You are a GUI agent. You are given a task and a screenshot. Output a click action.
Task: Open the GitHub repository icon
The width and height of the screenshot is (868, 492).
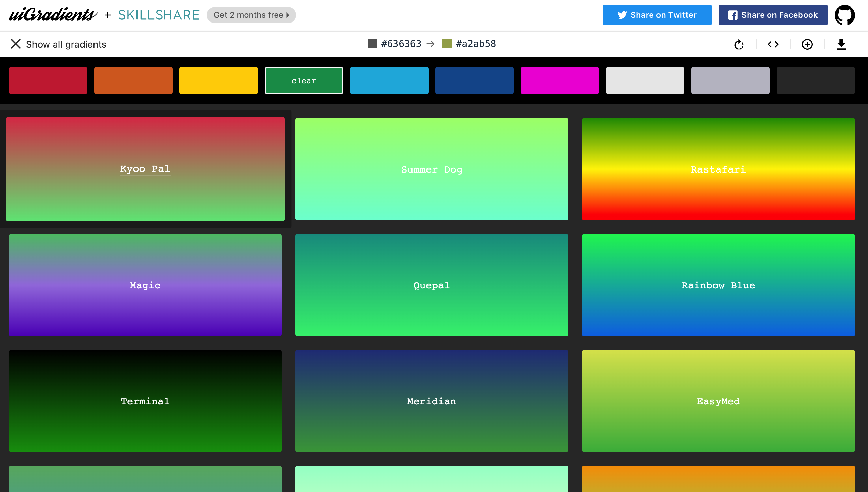point(844,15)
